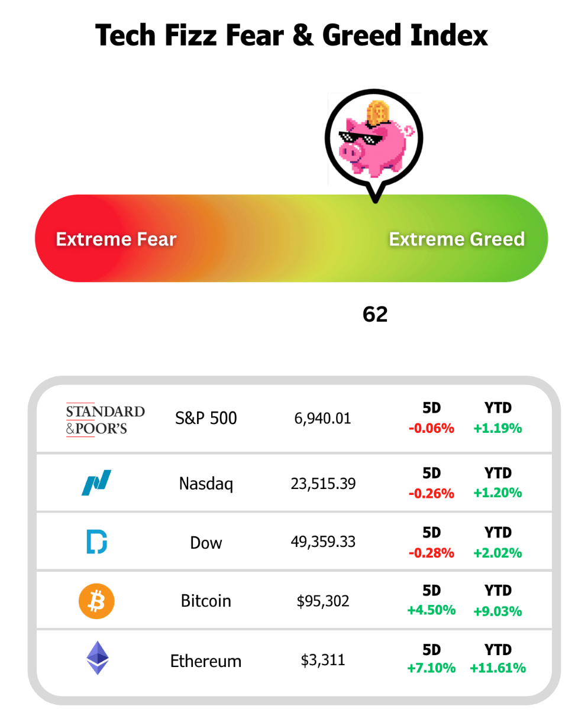Screen dimensions: 588x719
Task: Click Ethereum's +11.61% YTD figure
Action: coord(497,668)
